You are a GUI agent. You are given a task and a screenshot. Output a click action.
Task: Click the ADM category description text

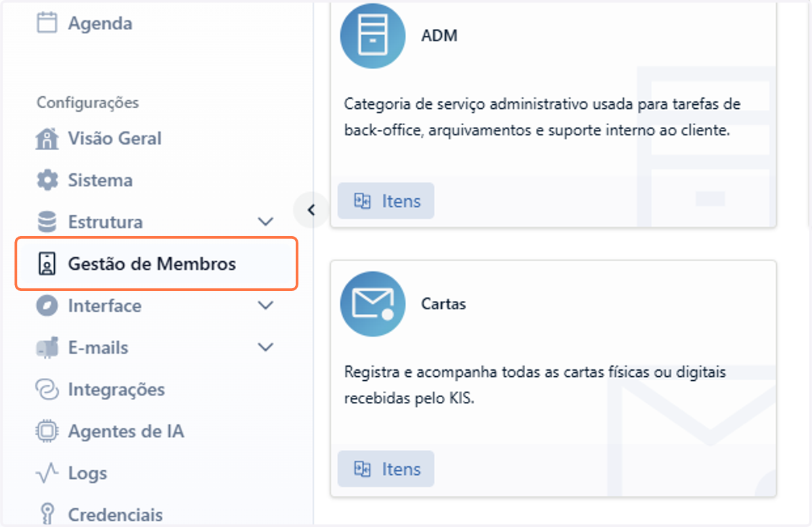click(x=543, y=118)
